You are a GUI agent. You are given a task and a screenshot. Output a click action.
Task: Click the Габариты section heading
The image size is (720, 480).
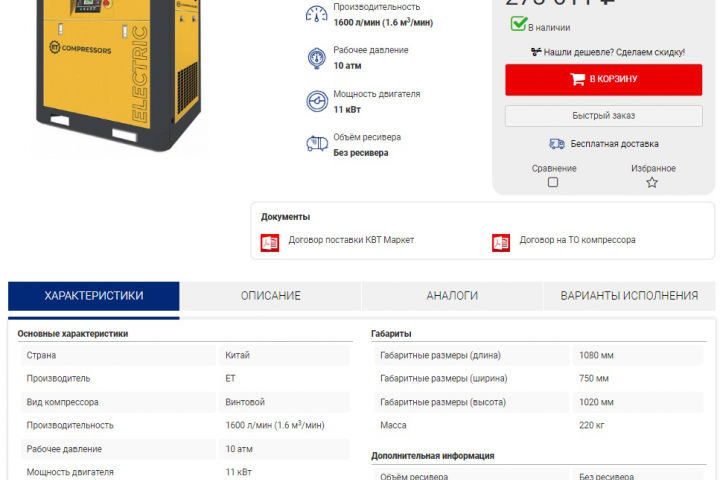coord(391,333)
